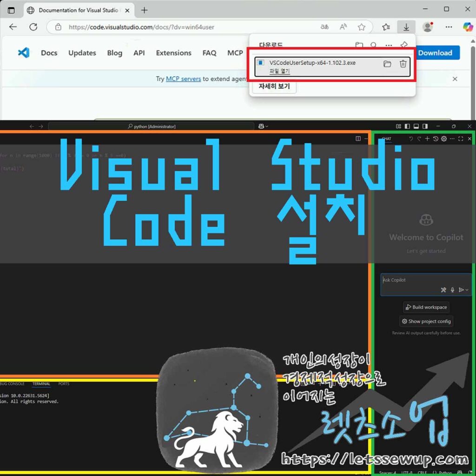This screenshot has width=476, height=476.
Task: Focus the browser address bar URL
Action: tap(141, 27)
